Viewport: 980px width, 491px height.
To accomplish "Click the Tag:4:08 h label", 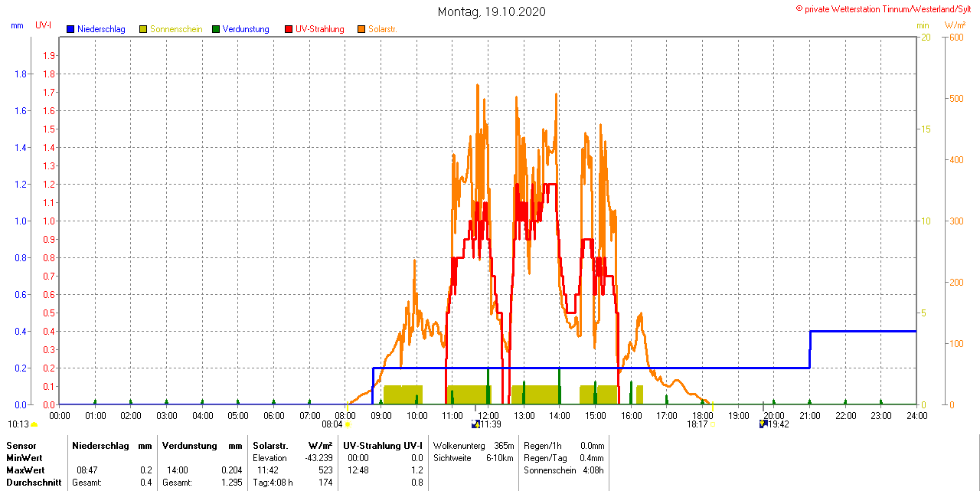I will [x=273, y=483].
